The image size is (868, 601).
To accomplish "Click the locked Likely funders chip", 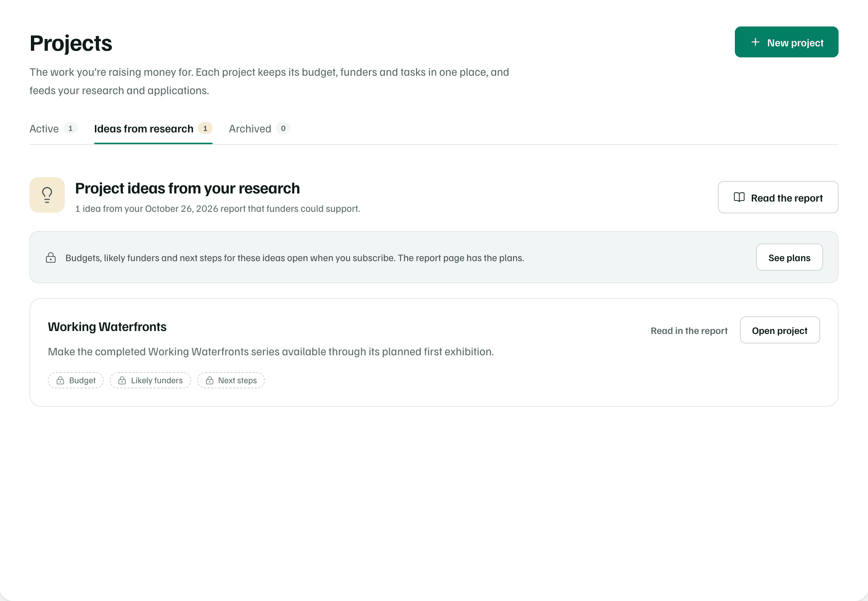I will click(x=150, y=380).
